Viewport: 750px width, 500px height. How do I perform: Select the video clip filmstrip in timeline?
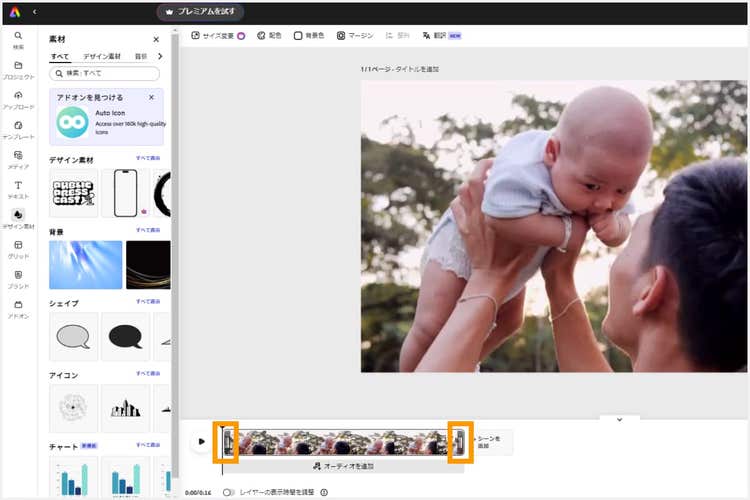[x=343, y=442]
